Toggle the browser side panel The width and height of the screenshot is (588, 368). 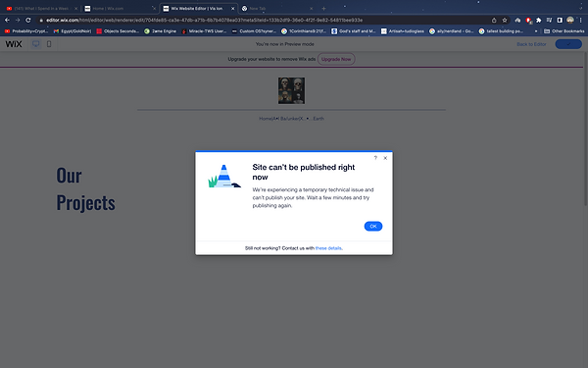[x=560, y=21]
